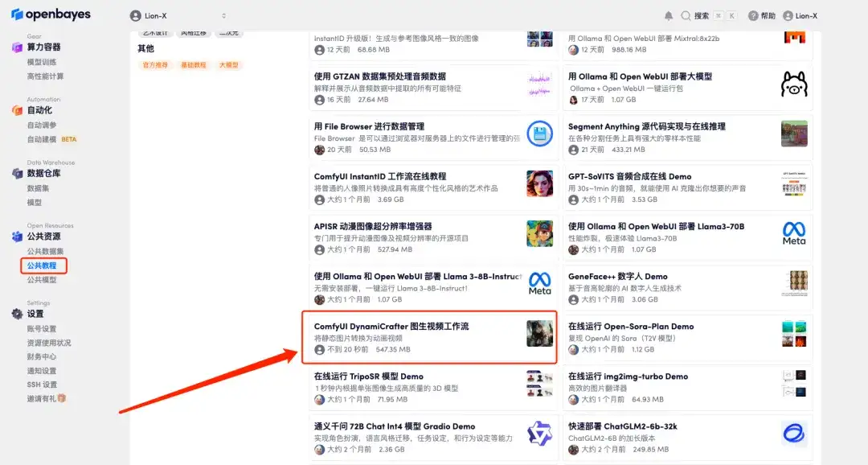
Task: Open GeneFace++ 数字人 Demo
Action: click(618, 277)
